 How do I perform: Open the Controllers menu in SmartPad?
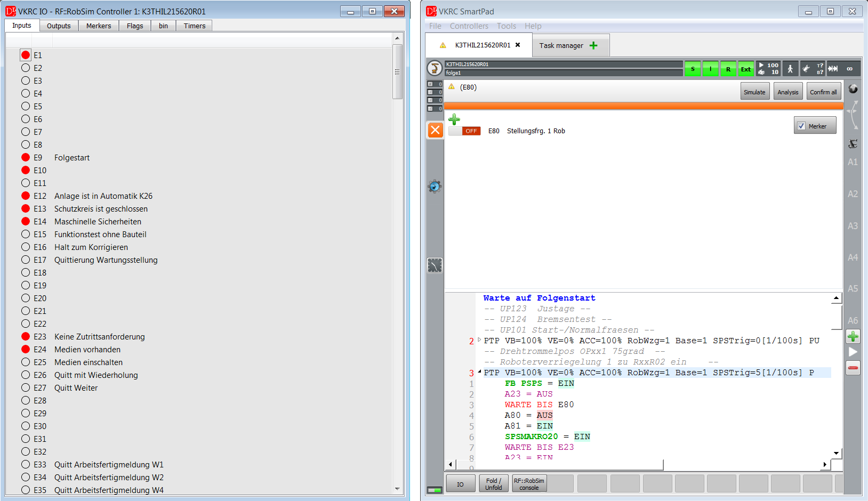pos(469,26)
